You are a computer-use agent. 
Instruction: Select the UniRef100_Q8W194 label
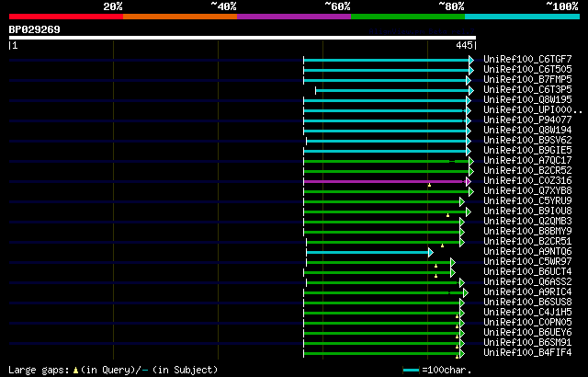(527, 131)
